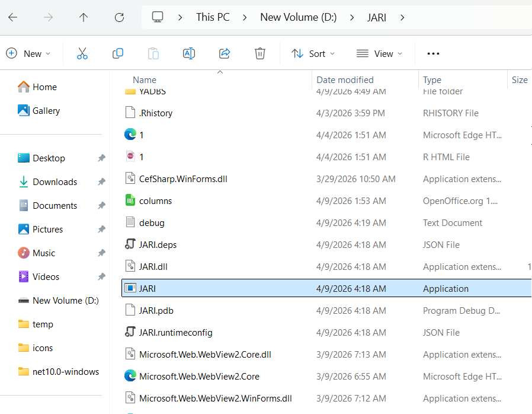The width and height of the screenshot is (532, 414).
Task: Open New Volume (D:) in sidebar
Action: coord(65,301)
